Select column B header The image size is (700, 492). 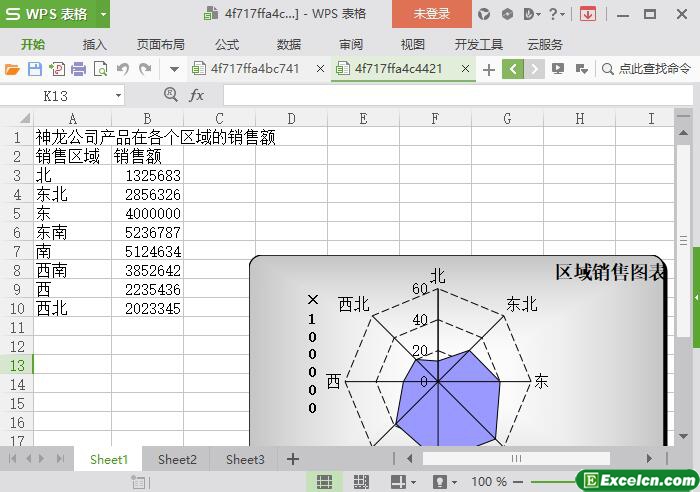(147, 119)
